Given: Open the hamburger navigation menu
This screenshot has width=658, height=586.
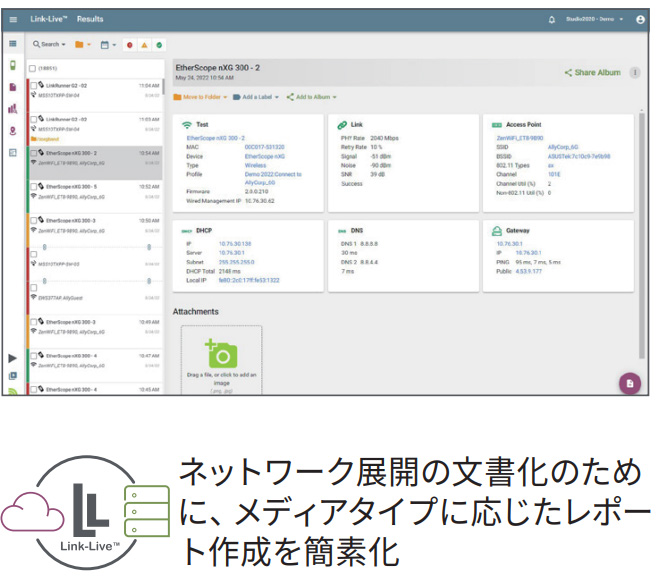Looking at the screenshot, I should (x=13, y=19).
